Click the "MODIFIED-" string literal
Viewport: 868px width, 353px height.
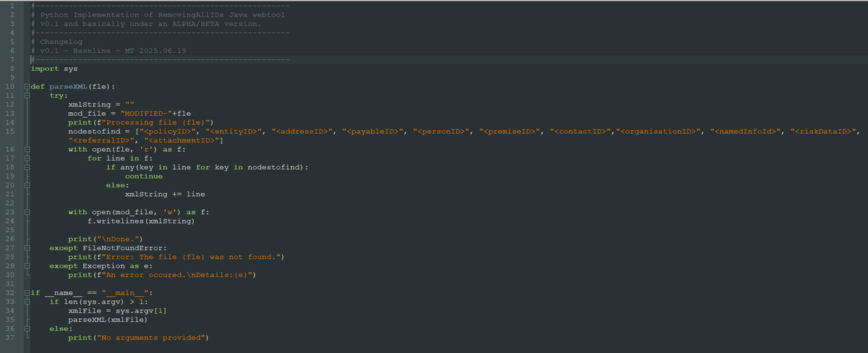146,114
